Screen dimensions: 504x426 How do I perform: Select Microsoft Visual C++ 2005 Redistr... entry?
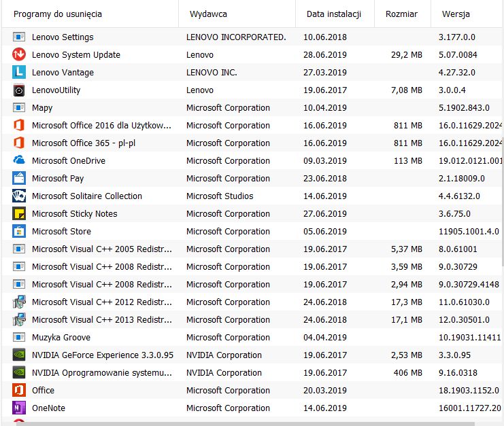pyautogui.click(x=102, y=249)
